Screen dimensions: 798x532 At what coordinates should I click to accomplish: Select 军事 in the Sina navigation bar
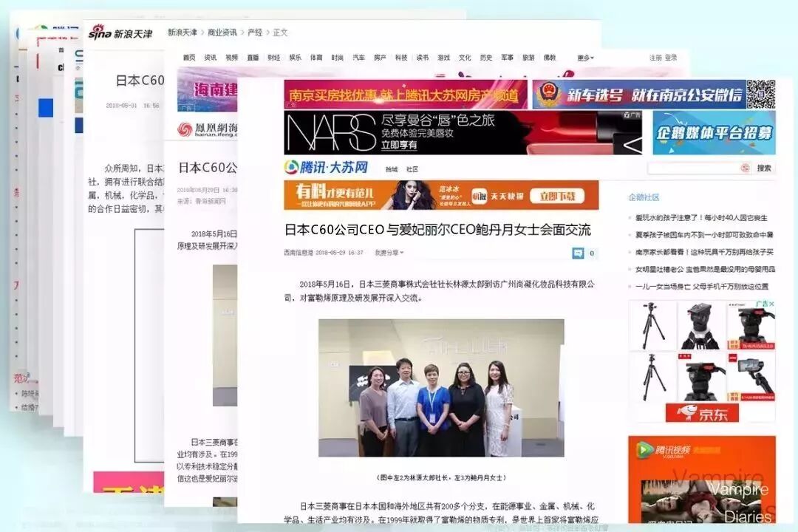click(x=507, y=58)
